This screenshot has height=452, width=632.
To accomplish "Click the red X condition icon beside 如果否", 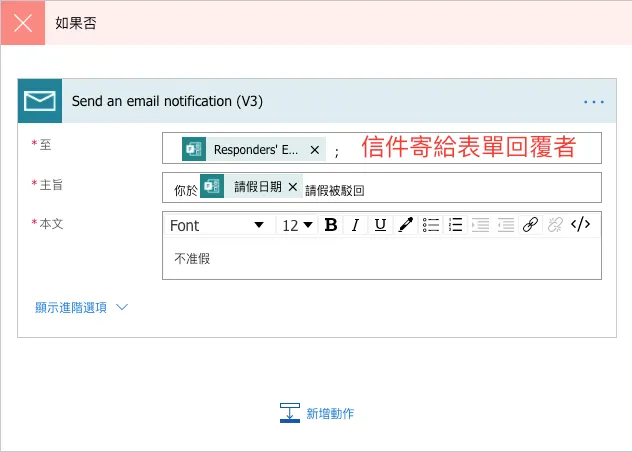I will tap(23, 23).
